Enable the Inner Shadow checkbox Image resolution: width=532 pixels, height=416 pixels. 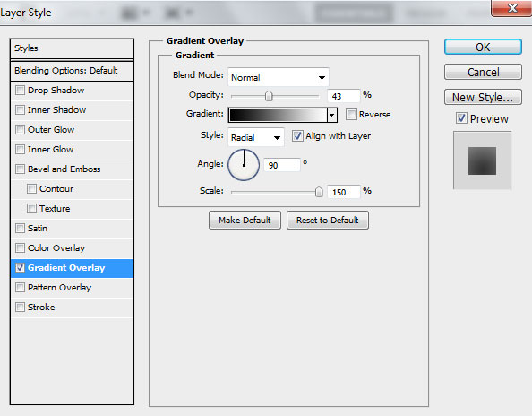pyautogui.click(x=20, y=110)
